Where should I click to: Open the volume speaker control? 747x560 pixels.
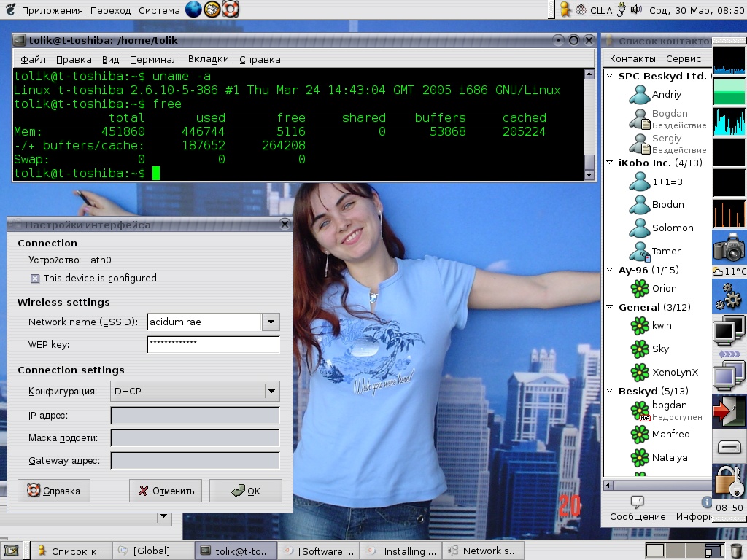coord(636,9)
